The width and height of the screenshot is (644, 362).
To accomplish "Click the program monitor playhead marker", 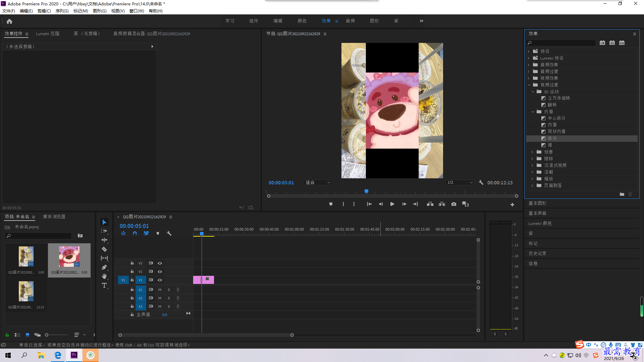I will tap(366, 191).
